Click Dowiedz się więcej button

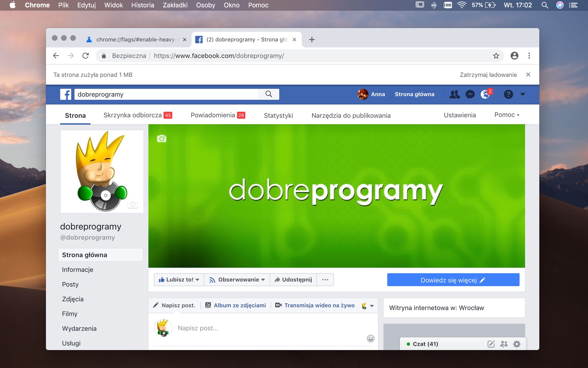[453, 280]
